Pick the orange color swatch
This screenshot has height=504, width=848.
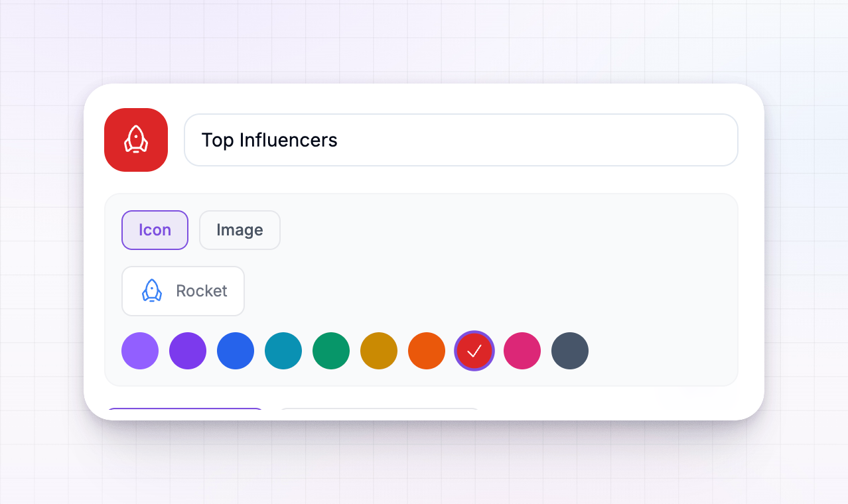[427, 351]
